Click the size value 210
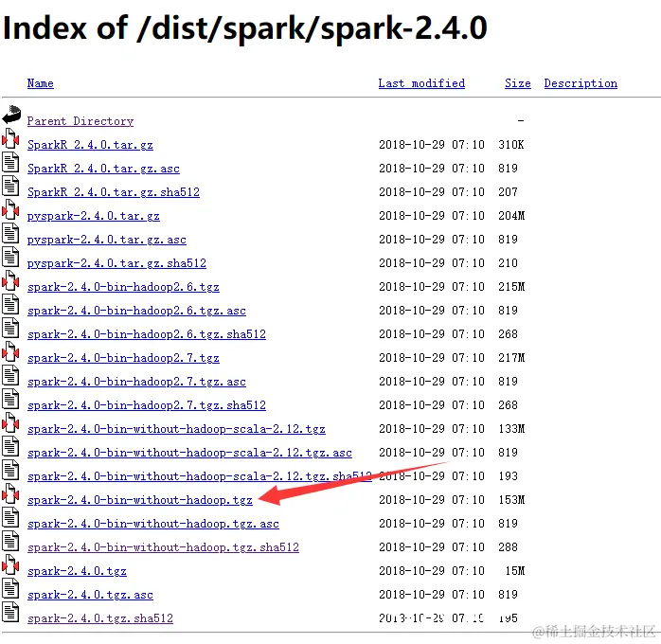 (508, 263)
